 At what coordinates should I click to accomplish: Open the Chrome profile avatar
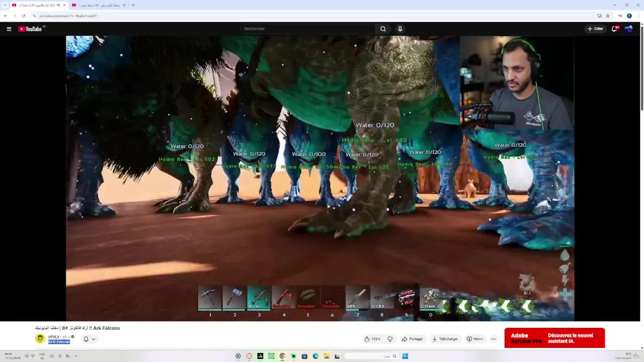629,16
